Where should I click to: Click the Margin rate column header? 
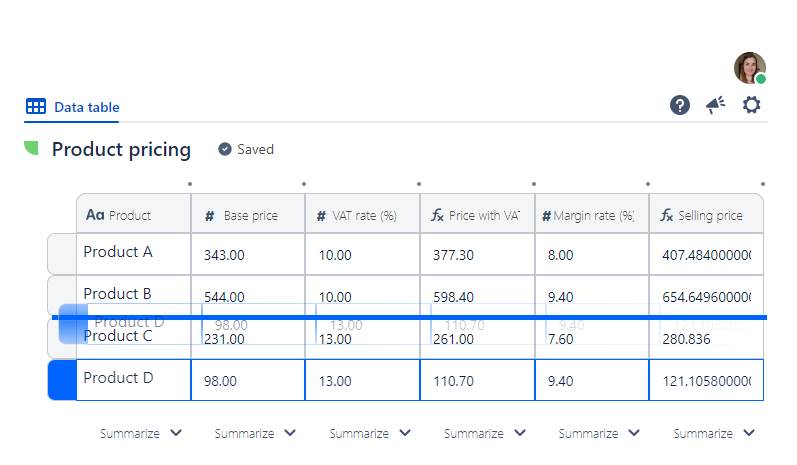(x=591, y=215)
